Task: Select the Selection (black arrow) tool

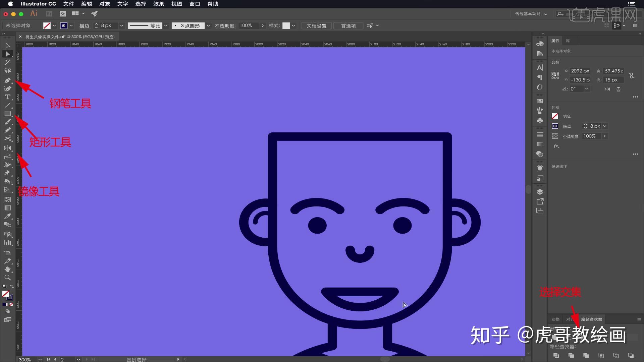Action: (7, 46)
